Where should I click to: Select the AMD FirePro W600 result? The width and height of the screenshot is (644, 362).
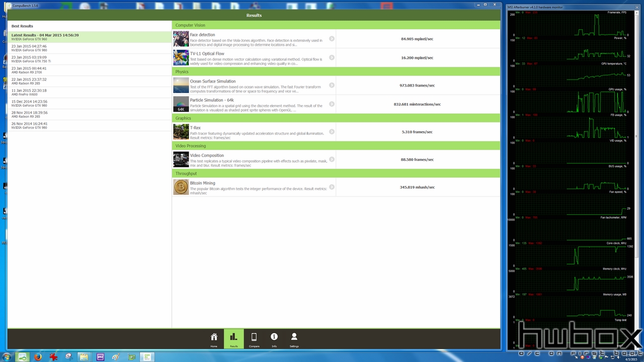click(x=90, y=93)
